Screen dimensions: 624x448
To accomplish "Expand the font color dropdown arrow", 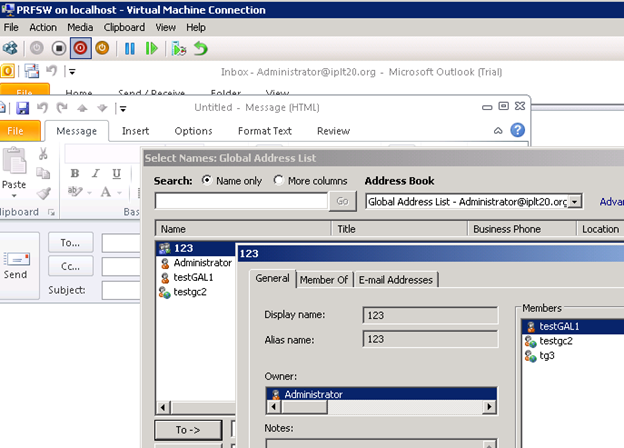I will tap(119, 193).
